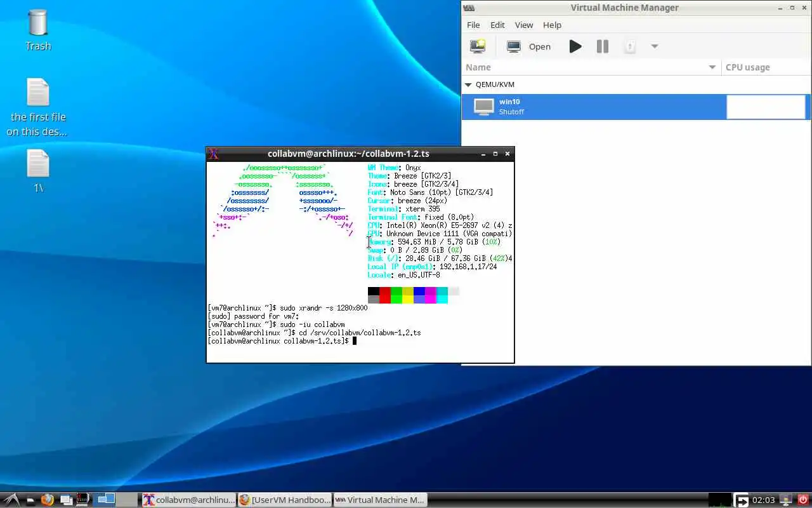Pause the virtual machine
The image size is (812, 508).
pos(603,46)
